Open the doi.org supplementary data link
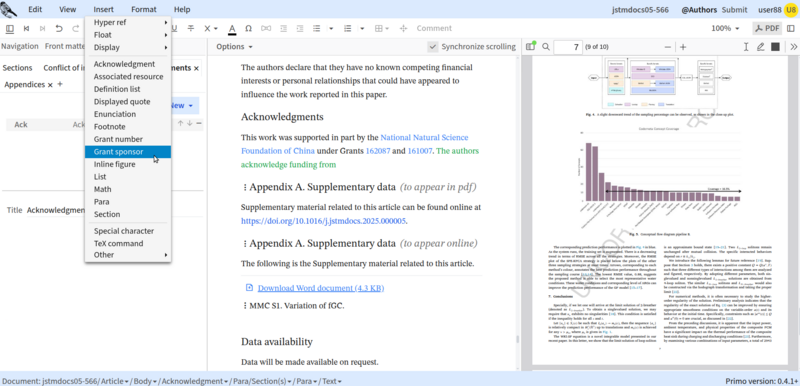The width and height of the screenshot is (800, 386). click(323, 221)
